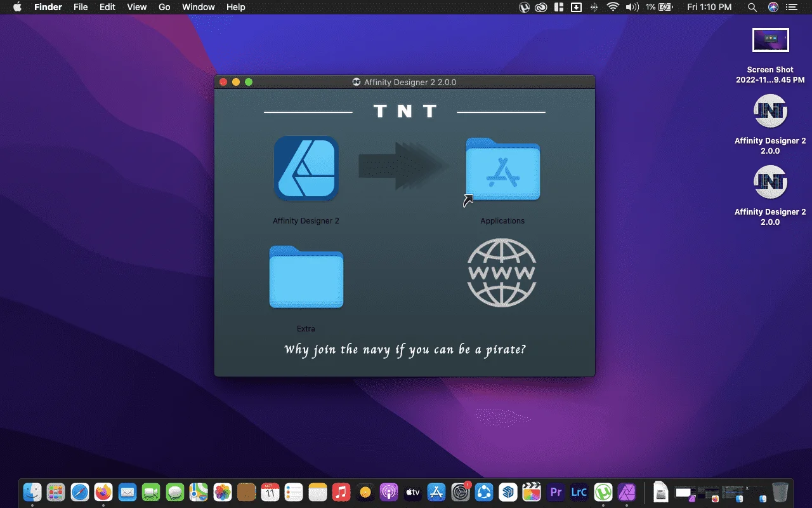Open Calendar in the Dock
The width and height of the screenshot is (812, 508).
270,491
